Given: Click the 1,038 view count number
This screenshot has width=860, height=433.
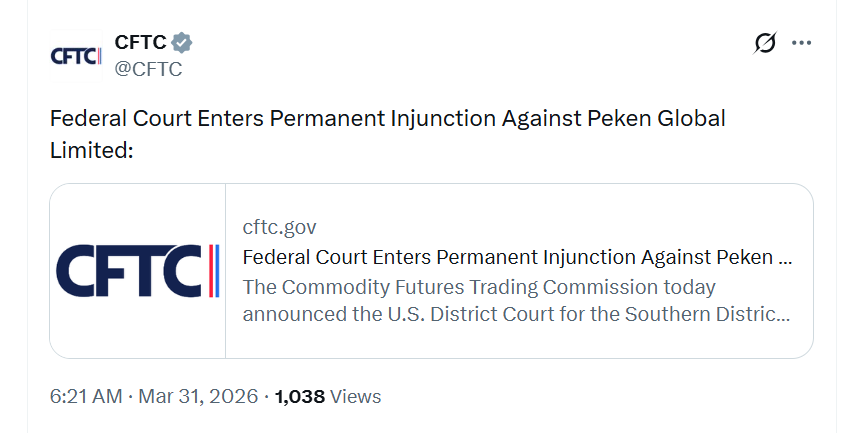Looking at the screenshot, I should click(299, 396).
